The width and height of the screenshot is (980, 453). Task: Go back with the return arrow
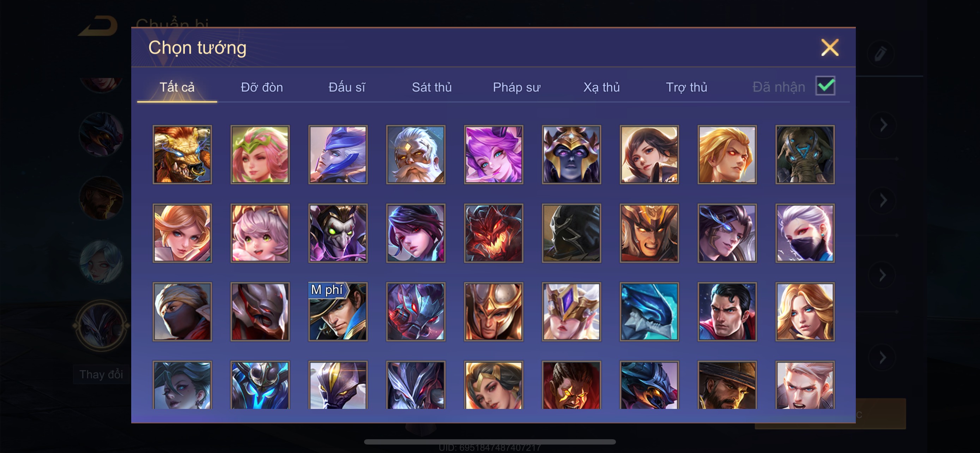pyautogui.click(x=98, y=26)
